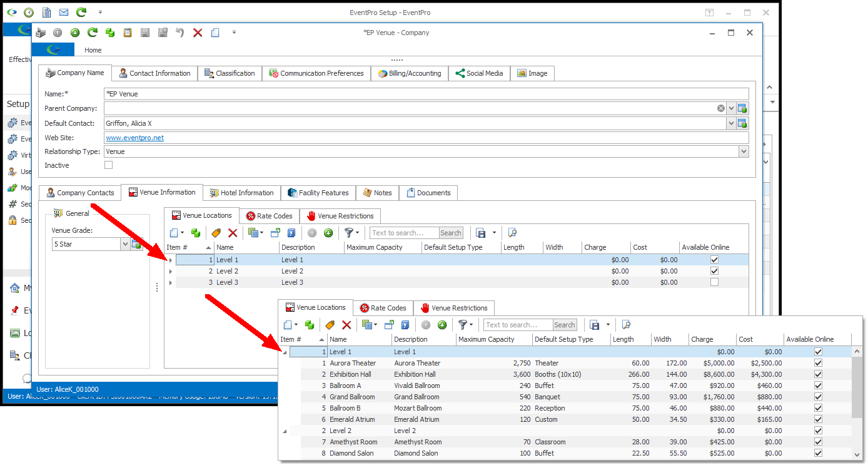Image resolution: width=868 pixels, height=465 pixels.
Task: Click the magnifier preview icon in upper Venue Locations toolbar
Action: pos(512,233)
